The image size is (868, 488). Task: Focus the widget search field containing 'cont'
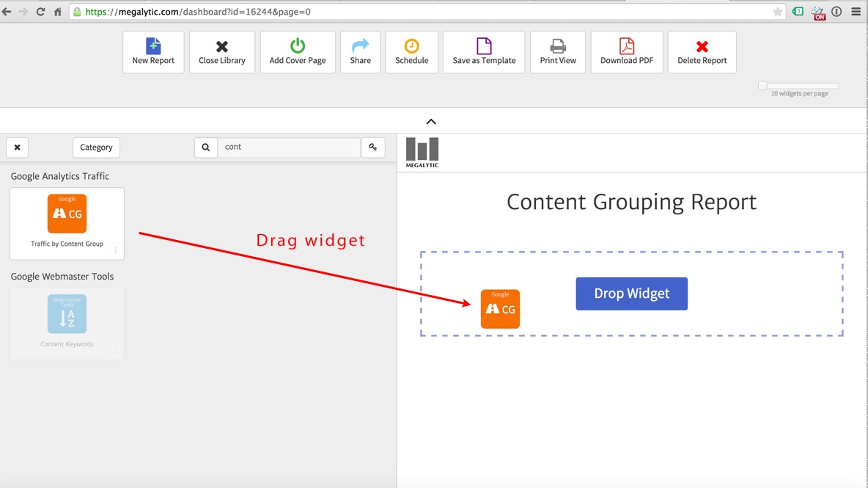tap(289, 148)
